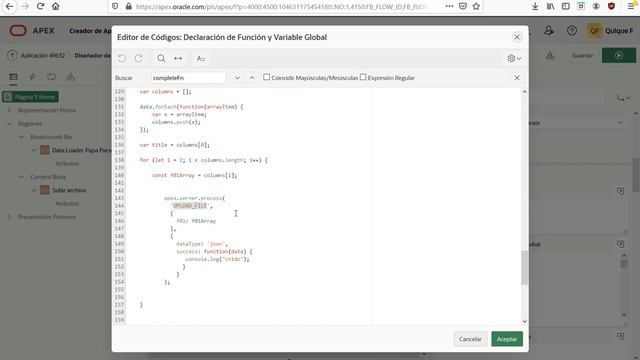Toggle Firefox sidebar icon

point(565,7)
